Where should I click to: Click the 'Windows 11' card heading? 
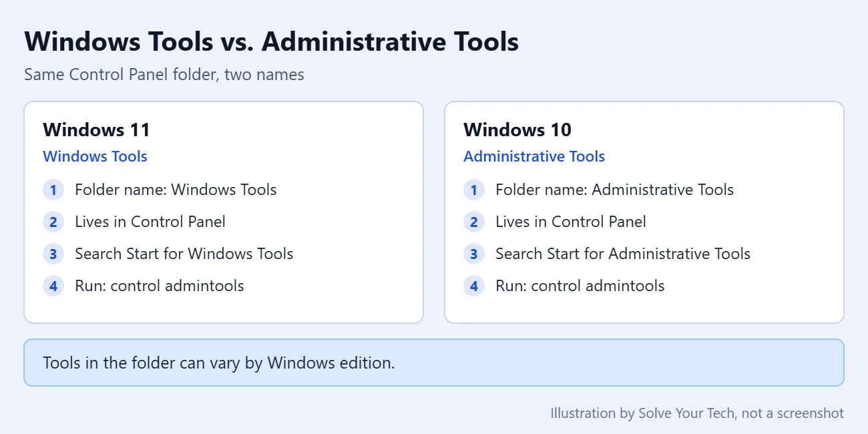pos(96,130)
